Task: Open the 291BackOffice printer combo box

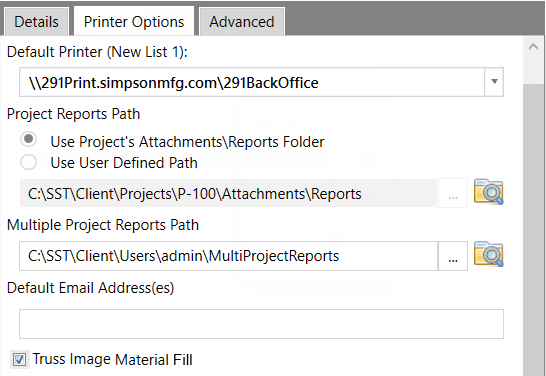Action: (261, 82)
